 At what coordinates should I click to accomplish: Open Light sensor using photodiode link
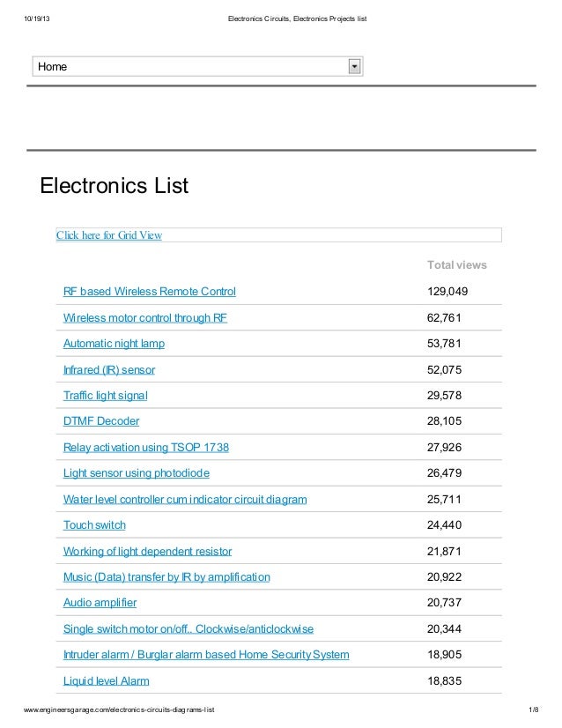137,473
